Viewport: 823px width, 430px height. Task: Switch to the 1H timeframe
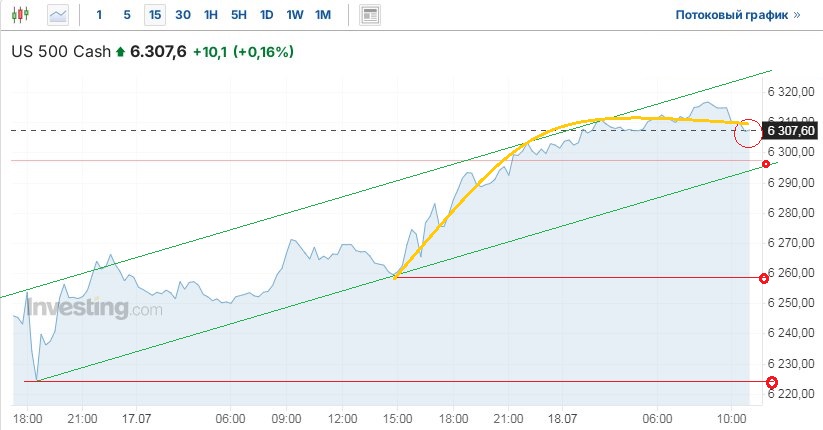[x=210, y=15]
